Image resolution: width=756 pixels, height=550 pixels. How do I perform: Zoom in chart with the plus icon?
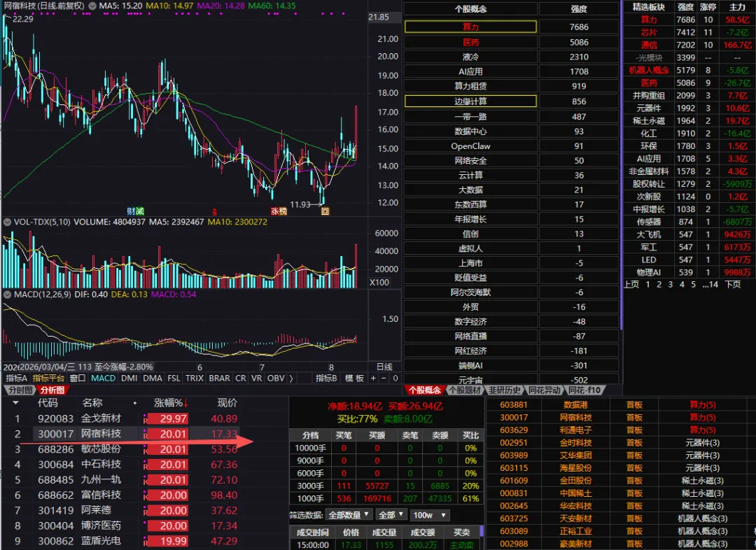[373, 379]
